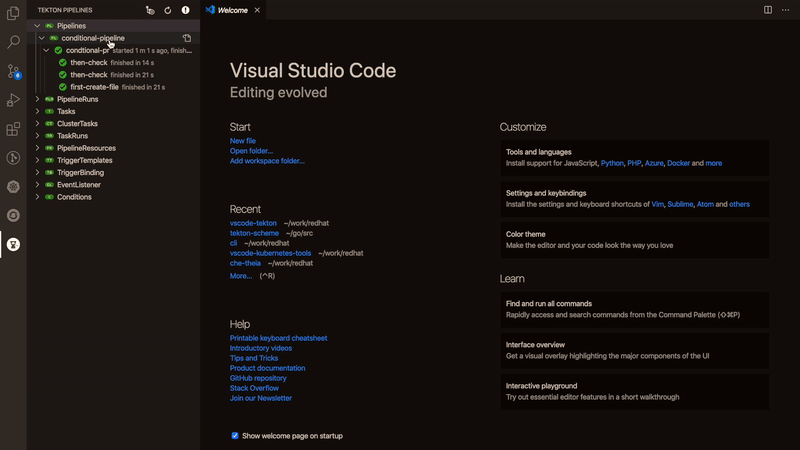
Task: Open recent tekton-scheme project
Action: tap(254, 233)
